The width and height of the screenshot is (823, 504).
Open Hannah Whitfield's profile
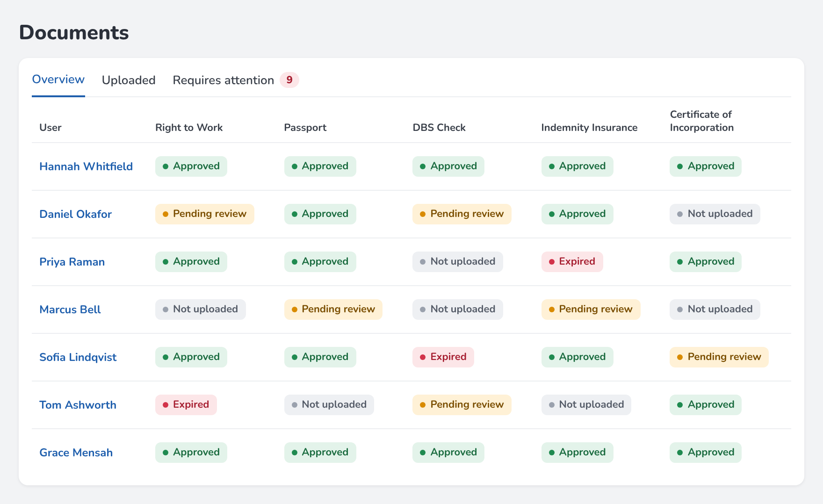[x=86, y=166]
